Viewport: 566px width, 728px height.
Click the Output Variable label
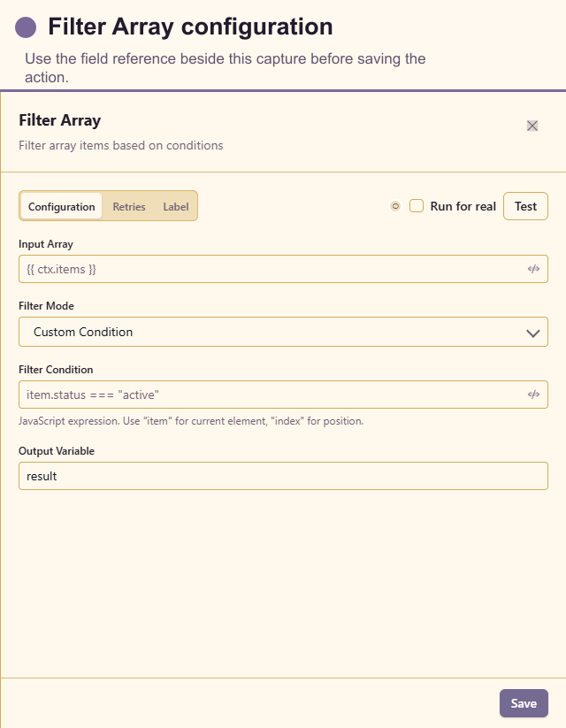click(57, 451)
